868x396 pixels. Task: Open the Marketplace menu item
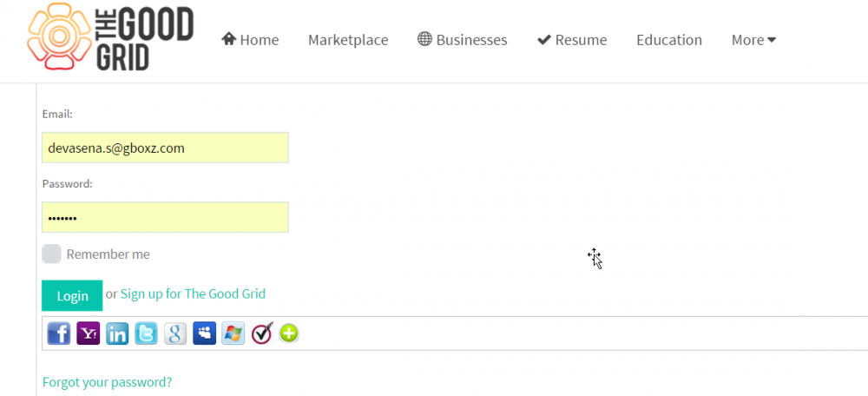(x=348, y=40)
